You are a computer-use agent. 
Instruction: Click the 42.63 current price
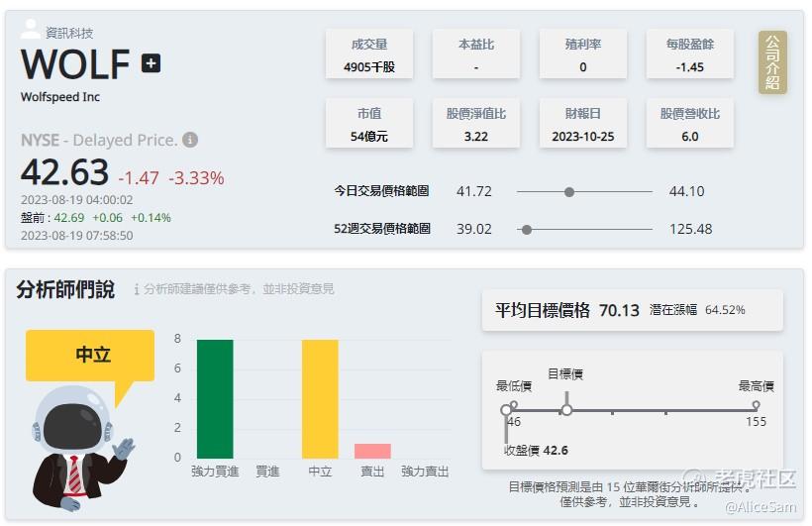coord(64,172)
